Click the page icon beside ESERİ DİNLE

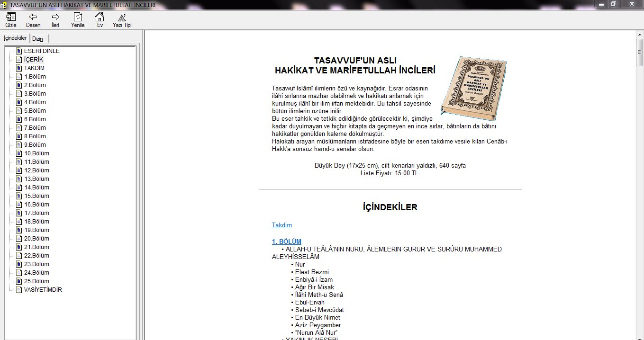[19, 51]
